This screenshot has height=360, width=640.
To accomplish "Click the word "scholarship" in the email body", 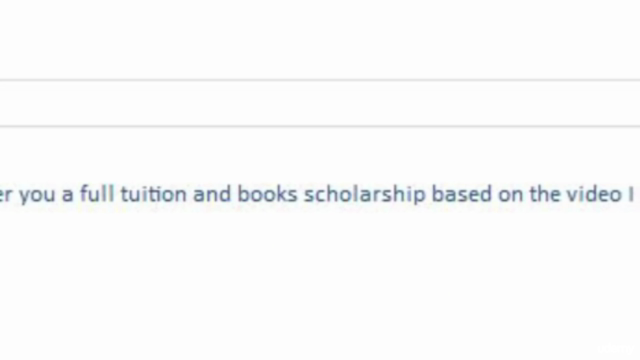I will coord(365,194).
